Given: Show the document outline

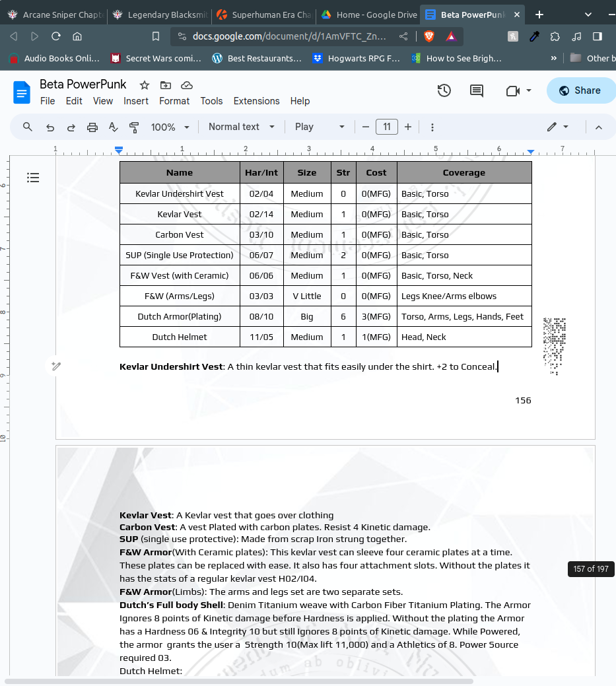Looking at the screenshot, I should point(33,178).
